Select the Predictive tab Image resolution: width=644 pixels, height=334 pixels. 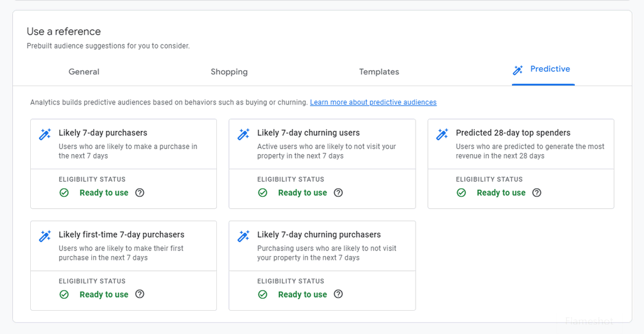542,69
